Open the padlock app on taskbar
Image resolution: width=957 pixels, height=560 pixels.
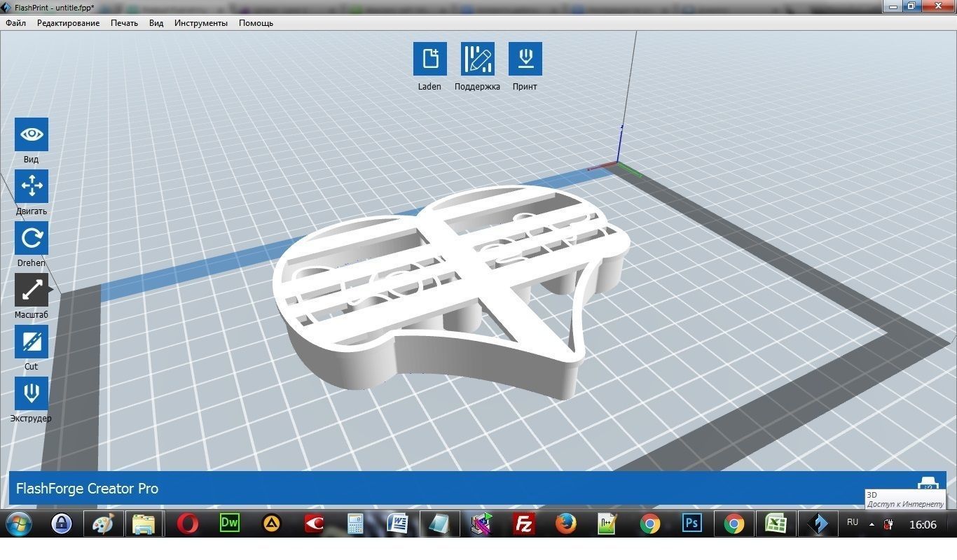pyautogui.click(x=61, y=524)
